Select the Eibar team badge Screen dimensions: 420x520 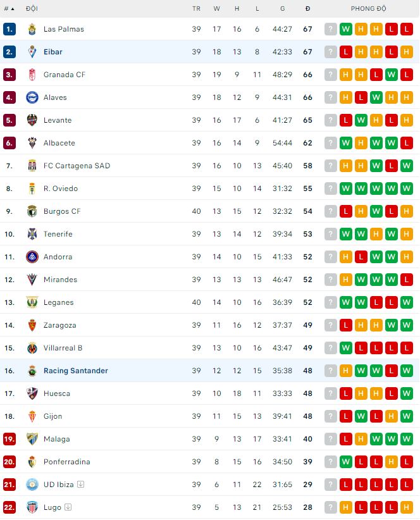click(x=32, y=52)
